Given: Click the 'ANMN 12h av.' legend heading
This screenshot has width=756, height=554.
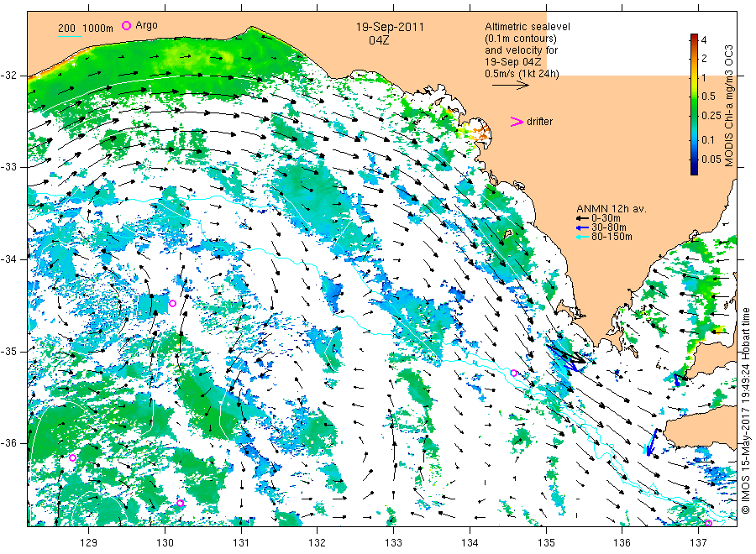Looking at the screenshot, I should (612, 209).
